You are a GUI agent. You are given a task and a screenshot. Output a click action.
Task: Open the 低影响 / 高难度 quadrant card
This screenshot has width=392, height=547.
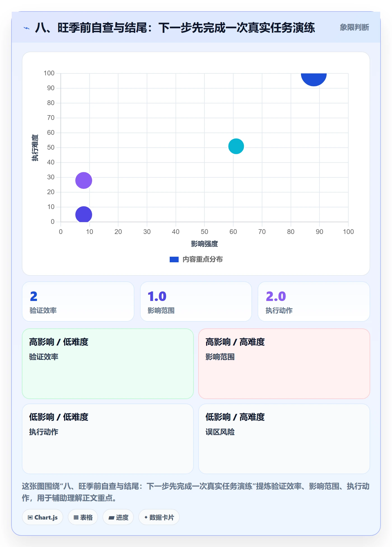click(284, 439)
